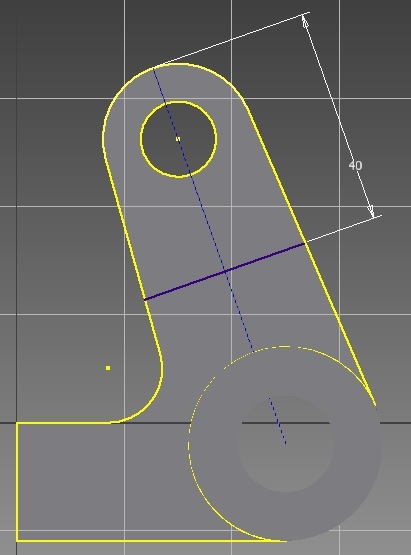This screenshot has height=555, width=411.
Task: Select the inner lighter gray circular face
Action: pos(286,444)
